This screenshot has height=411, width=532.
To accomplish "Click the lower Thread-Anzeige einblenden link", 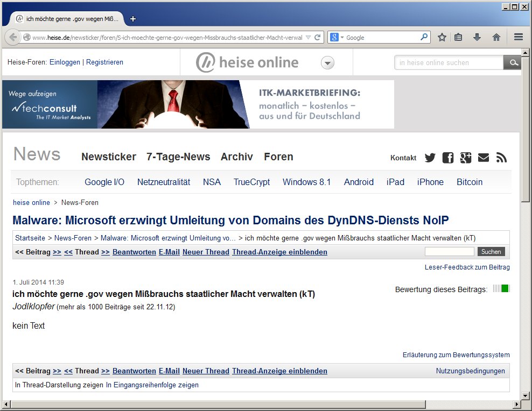I will click(279, 371).
